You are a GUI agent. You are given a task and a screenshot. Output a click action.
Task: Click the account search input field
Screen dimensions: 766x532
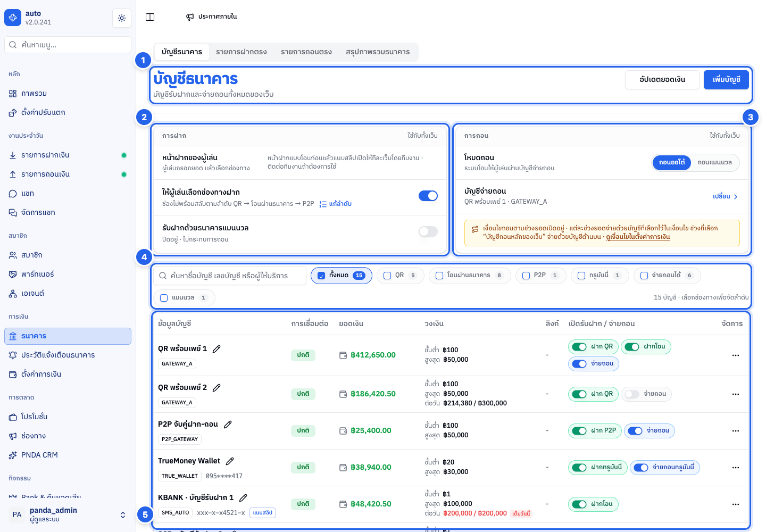230,276
